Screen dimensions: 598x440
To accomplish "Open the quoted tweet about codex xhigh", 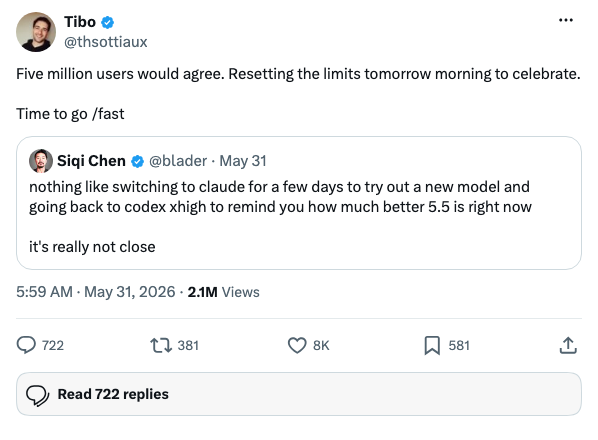I will (299, 203).
